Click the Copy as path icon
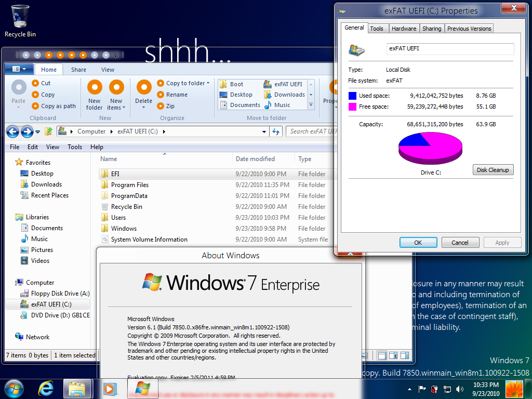 click(x=35, y=106)
